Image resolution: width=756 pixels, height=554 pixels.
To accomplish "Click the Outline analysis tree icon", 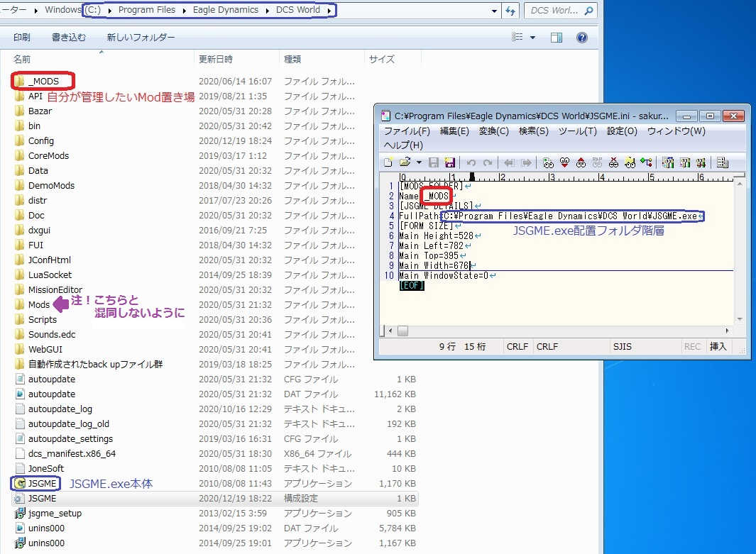I will point(646,162).
